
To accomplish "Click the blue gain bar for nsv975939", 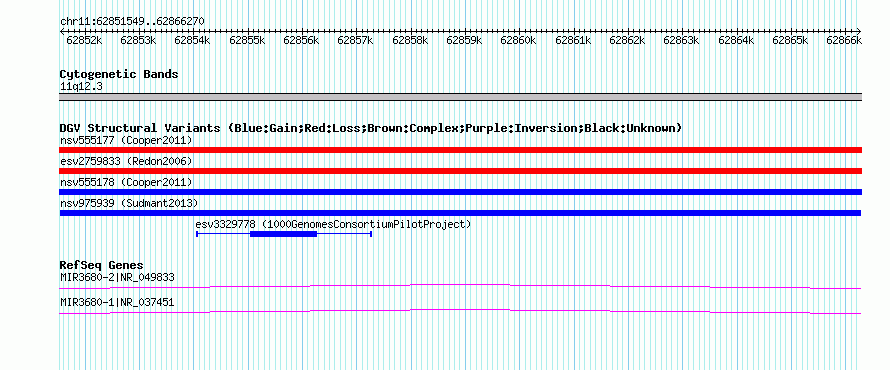I will click(460, 213).
